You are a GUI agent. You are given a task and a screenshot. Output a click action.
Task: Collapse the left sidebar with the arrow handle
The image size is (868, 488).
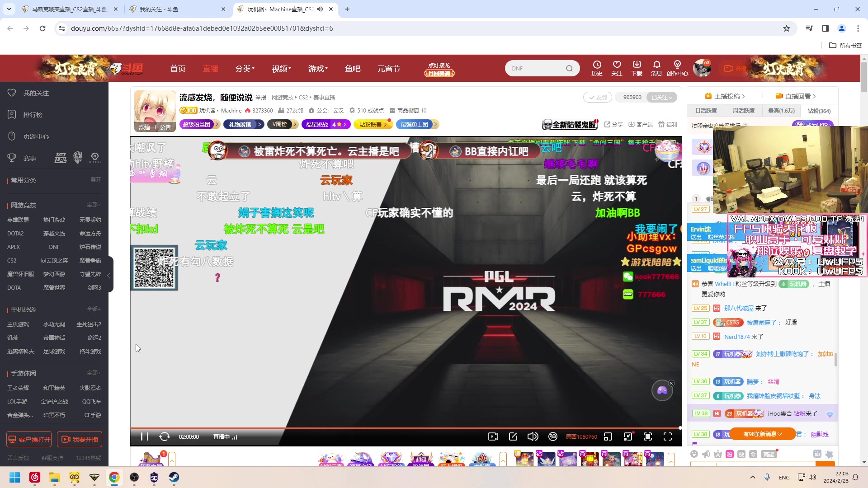[109, 275]
